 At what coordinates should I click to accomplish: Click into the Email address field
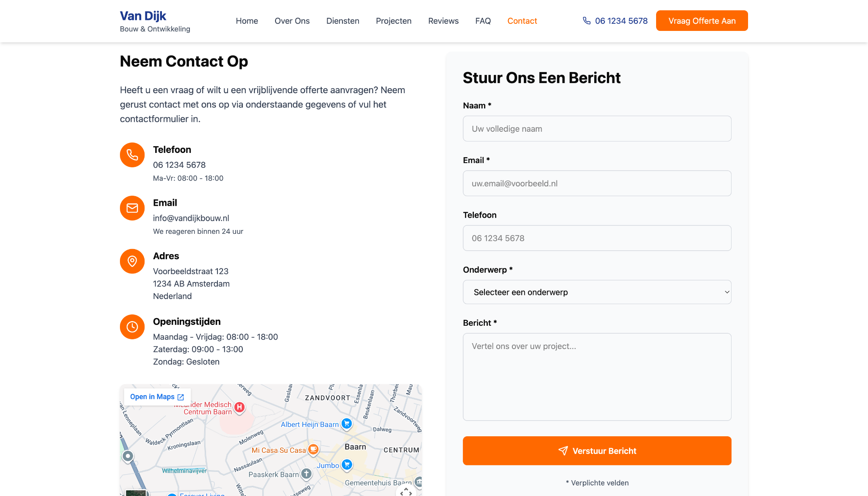tap(597, 183)
